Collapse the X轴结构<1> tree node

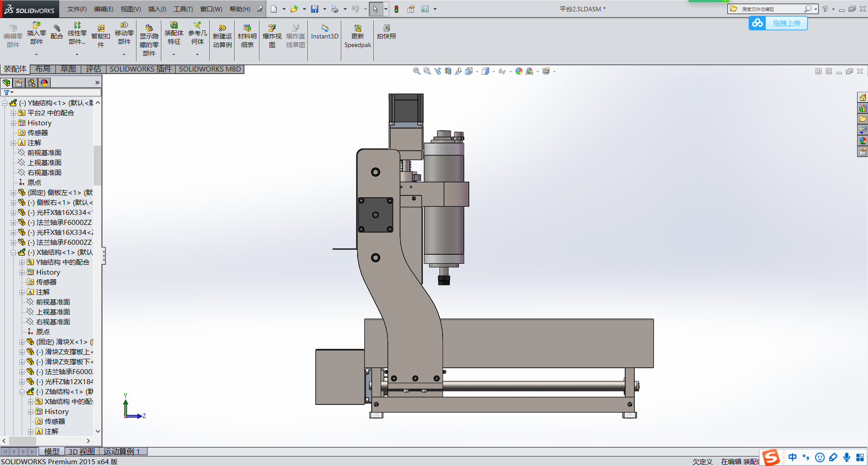tap(14, 252)
